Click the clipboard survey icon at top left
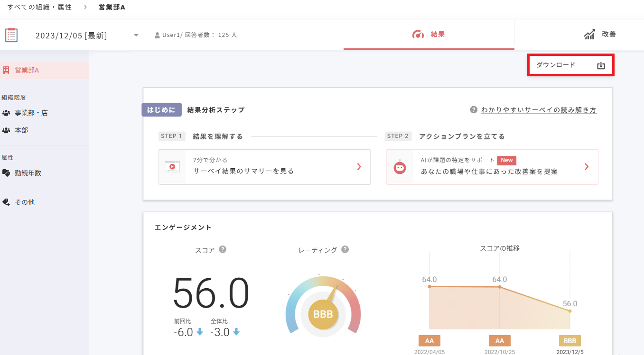This screenshot has width=644, height=355. tap(11, 35)
